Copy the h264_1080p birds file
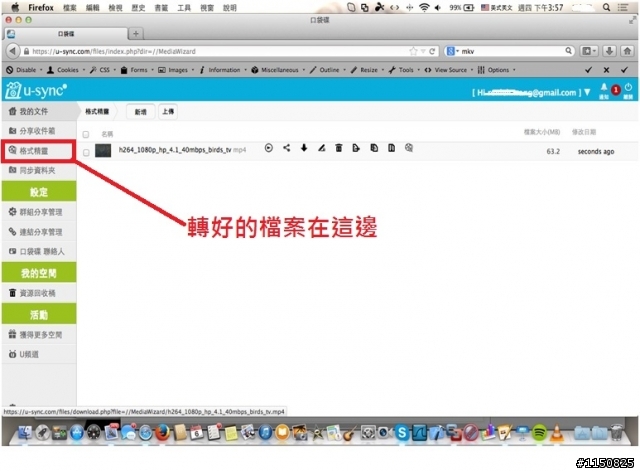Image resolution: width=640 pixels, height=471 pixels. click(x=374, y=148)
